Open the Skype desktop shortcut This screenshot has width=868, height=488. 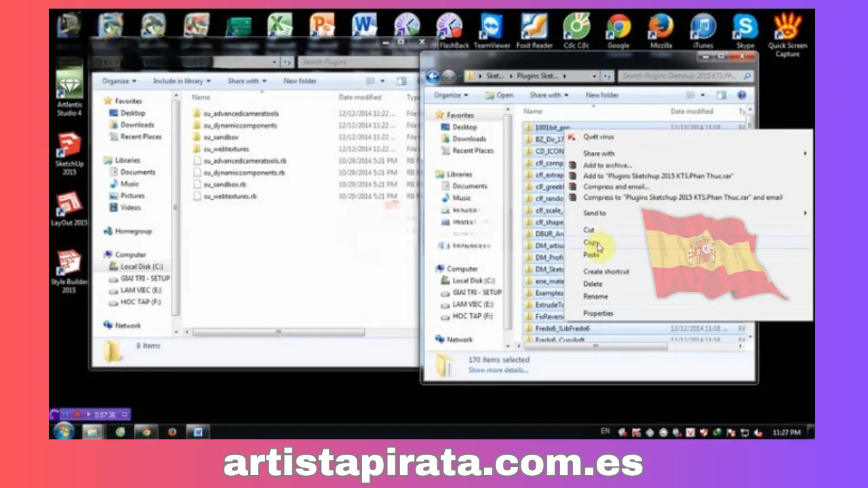point(745,30)
